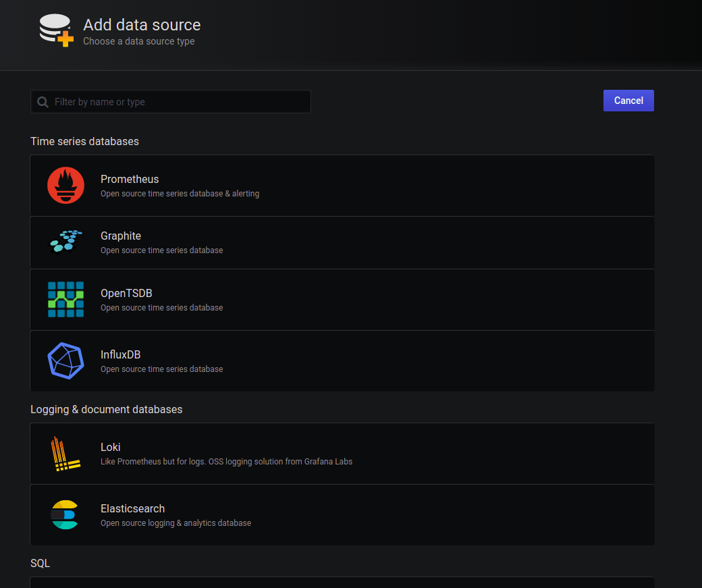Select the Prometheus data source title
The image size is (702, 588).
130,179
